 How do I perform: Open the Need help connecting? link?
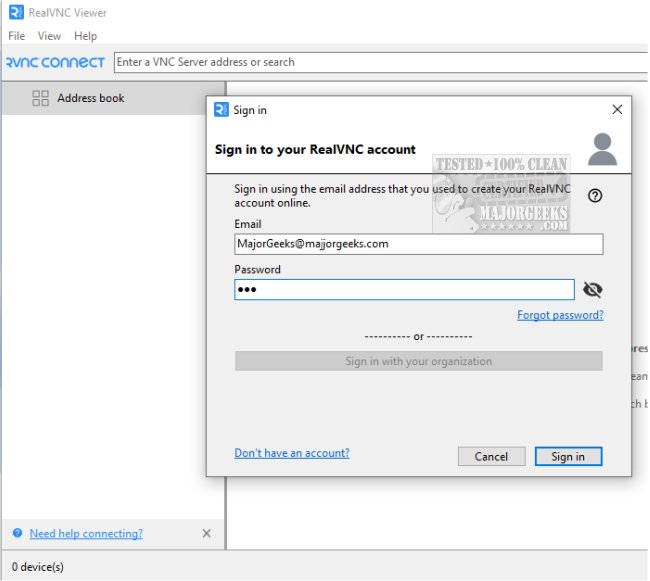86,533
